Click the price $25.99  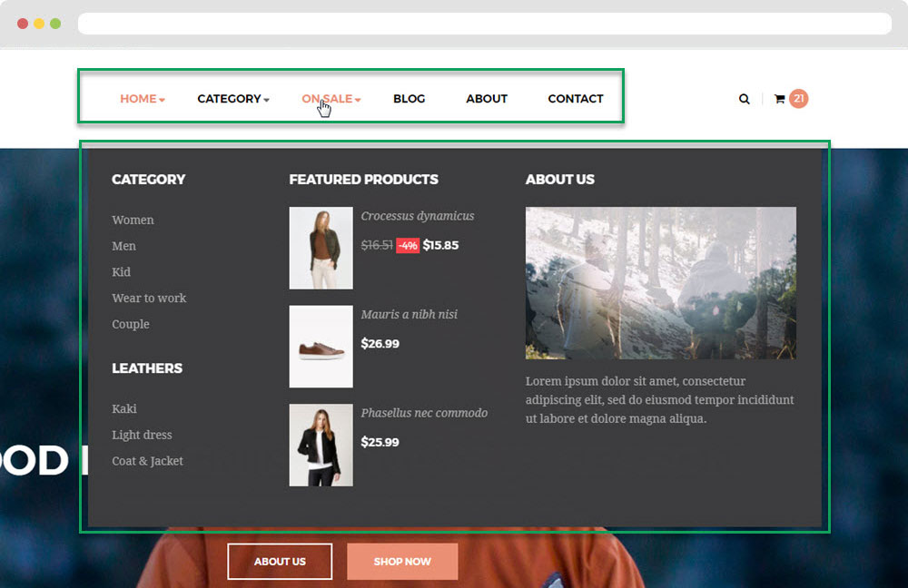point(380,442)
